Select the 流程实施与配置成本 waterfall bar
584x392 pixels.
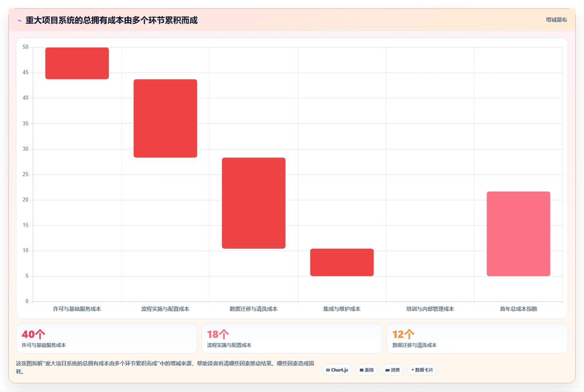(x=165, y=118)
